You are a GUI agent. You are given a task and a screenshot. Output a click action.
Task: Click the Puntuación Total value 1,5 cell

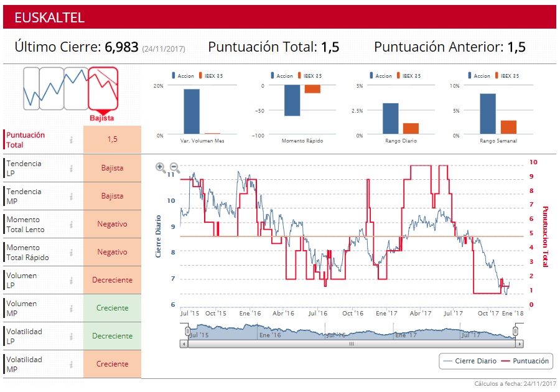tap(112, 139)
